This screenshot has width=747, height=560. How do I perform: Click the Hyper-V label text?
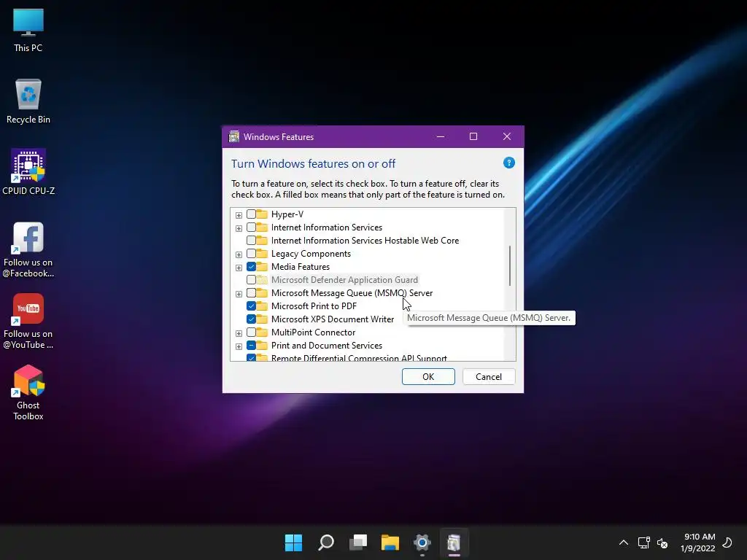[x=287, y=214]
